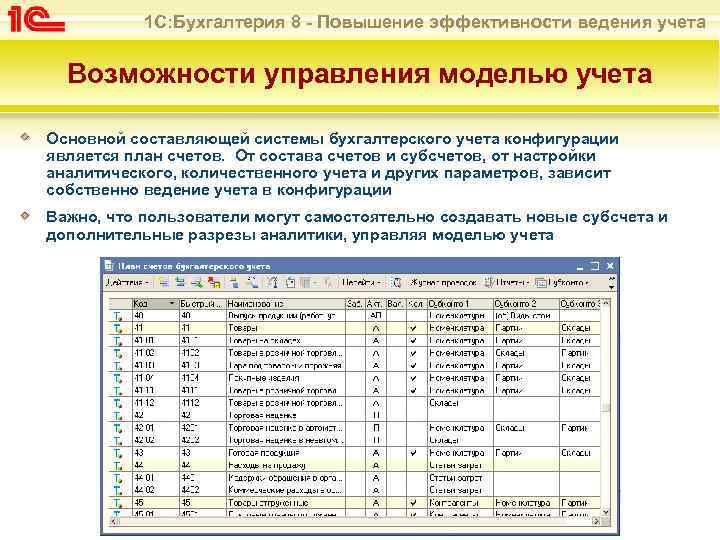Click the Наименование column header
This screenshot has width=720, height=540.
[x=285, y=304]
